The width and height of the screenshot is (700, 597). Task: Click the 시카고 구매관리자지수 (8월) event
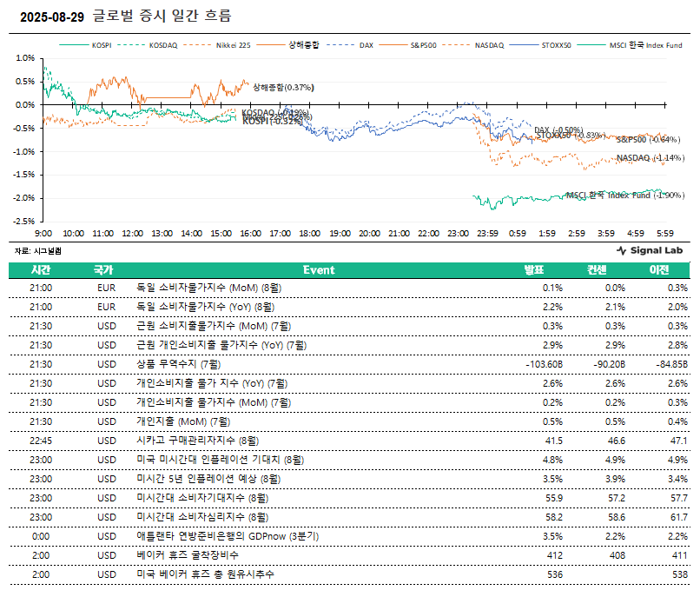pyautogui.click(x=198, y=441)
